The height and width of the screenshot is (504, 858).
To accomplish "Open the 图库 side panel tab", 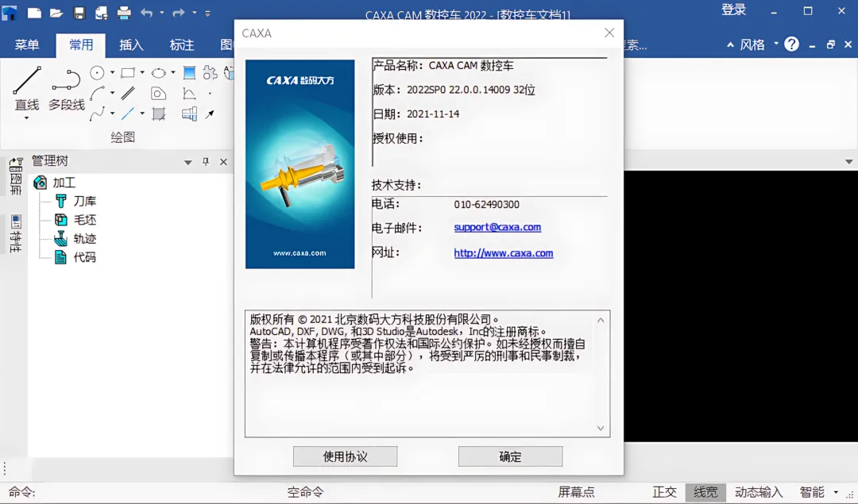I will click(16, 176).
